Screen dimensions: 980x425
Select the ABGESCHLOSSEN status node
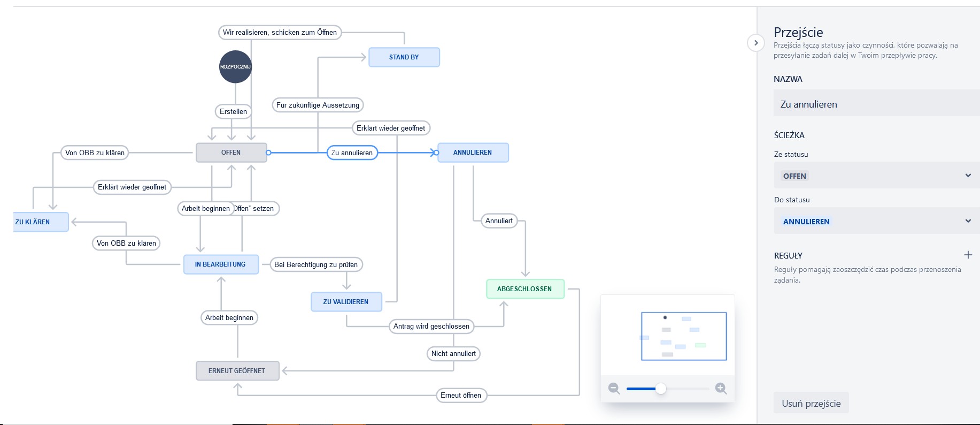pos(525,289)
